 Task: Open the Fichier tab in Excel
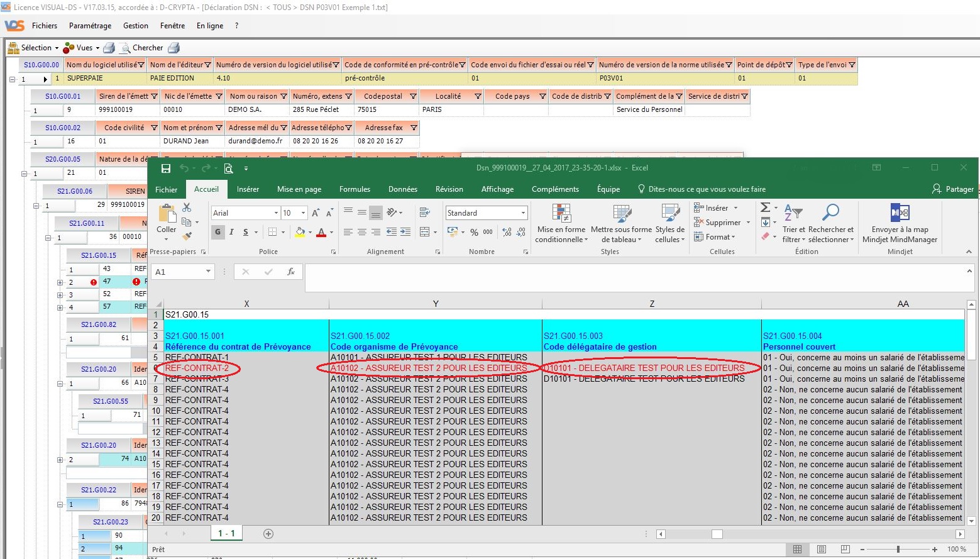[167, 189]
